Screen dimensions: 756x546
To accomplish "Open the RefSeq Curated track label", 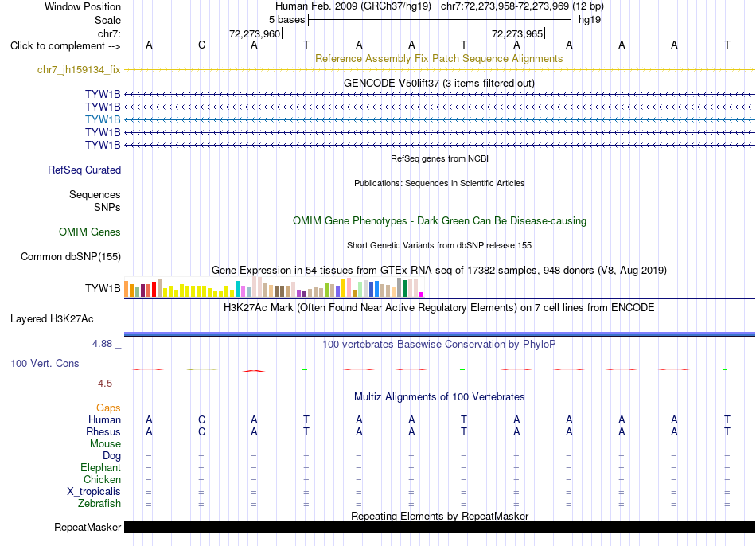I will coord(84,170).
